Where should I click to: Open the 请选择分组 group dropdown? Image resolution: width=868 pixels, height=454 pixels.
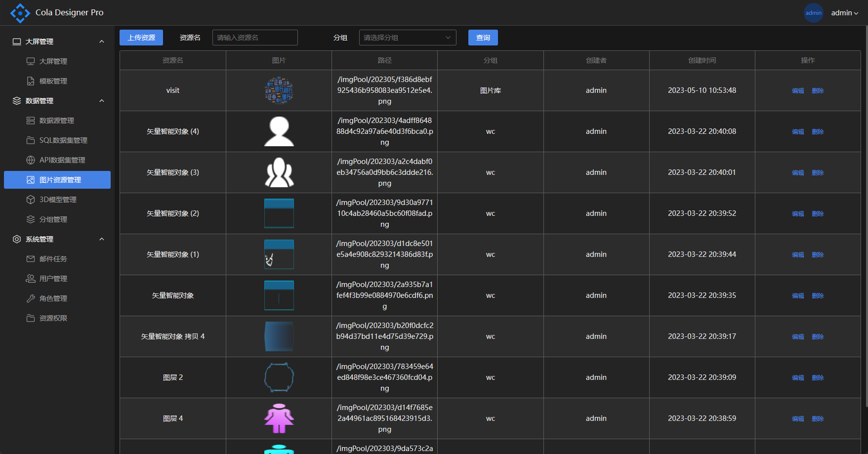point(407,38)
